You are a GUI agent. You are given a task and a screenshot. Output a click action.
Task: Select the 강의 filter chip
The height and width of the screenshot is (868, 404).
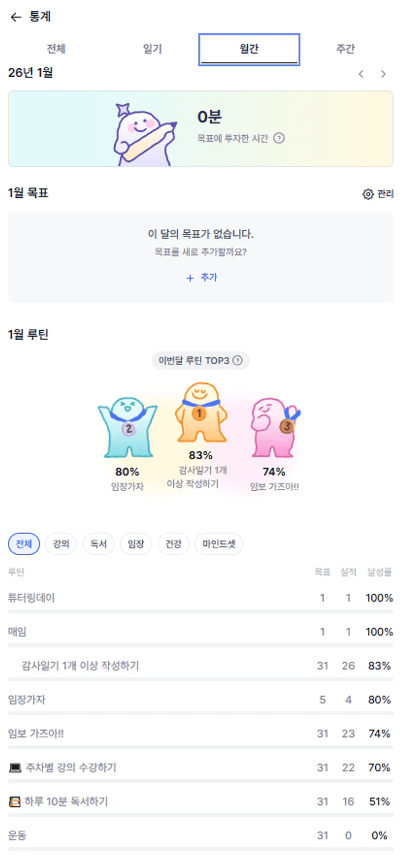(61, 544)
